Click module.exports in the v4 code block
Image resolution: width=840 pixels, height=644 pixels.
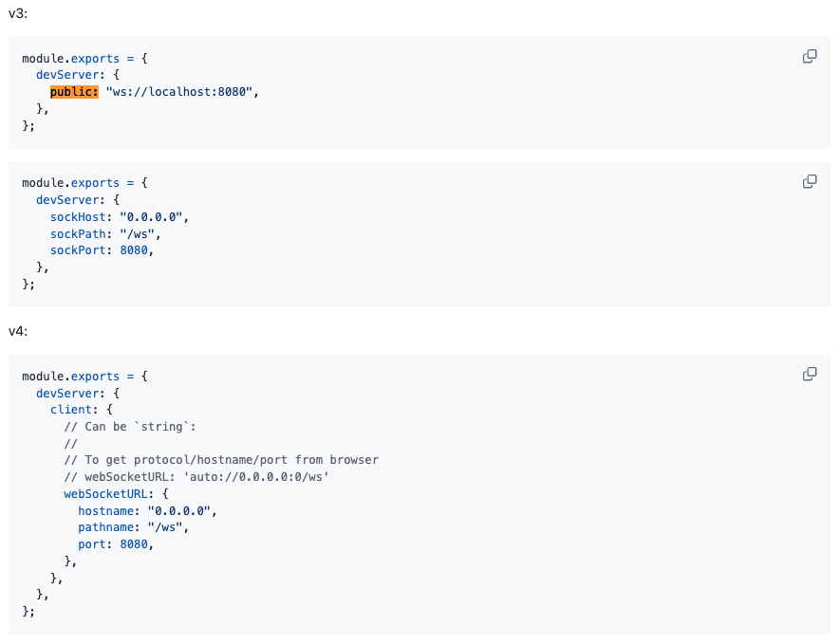[71, 376]
